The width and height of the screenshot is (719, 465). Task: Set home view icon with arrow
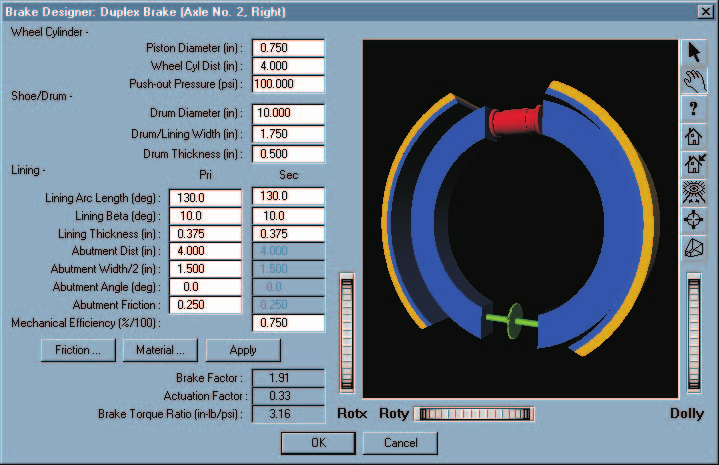point(694,164)
